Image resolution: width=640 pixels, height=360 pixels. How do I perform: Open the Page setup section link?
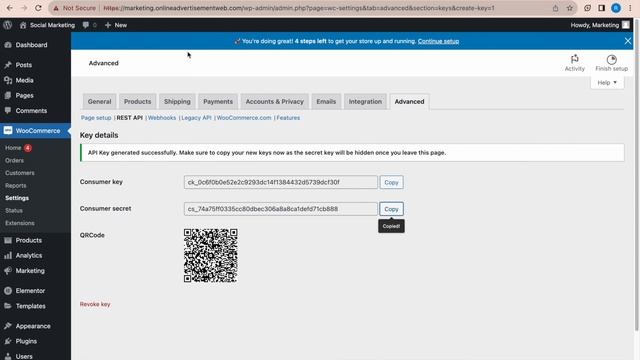point(96,118)
